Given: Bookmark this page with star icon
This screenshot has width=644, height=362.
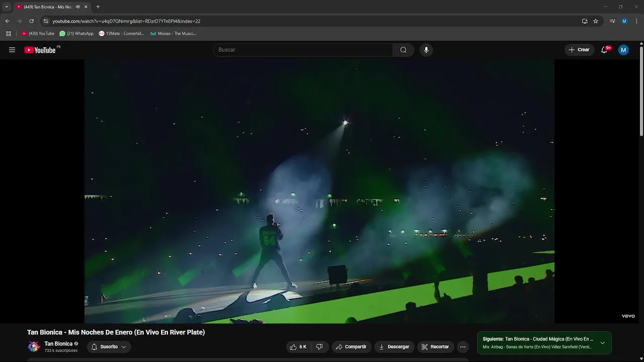Looking at the screenshot, I should (x=596, y=21).
